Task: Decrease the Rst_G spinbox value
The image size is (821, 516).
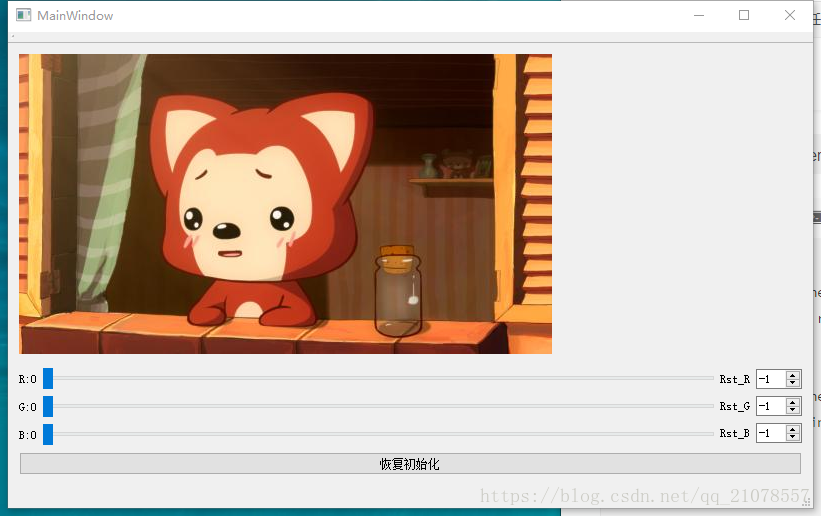Action: click(x=793, y=410)
